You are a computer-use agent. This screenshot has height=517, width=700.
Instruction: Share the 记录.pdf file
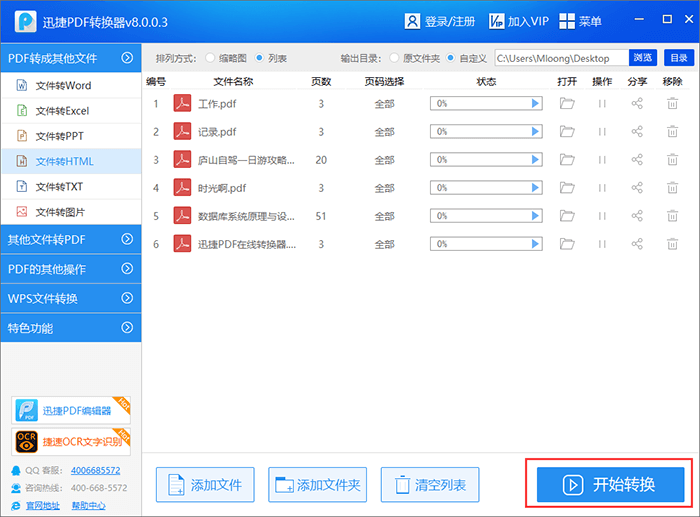[637, 132]
